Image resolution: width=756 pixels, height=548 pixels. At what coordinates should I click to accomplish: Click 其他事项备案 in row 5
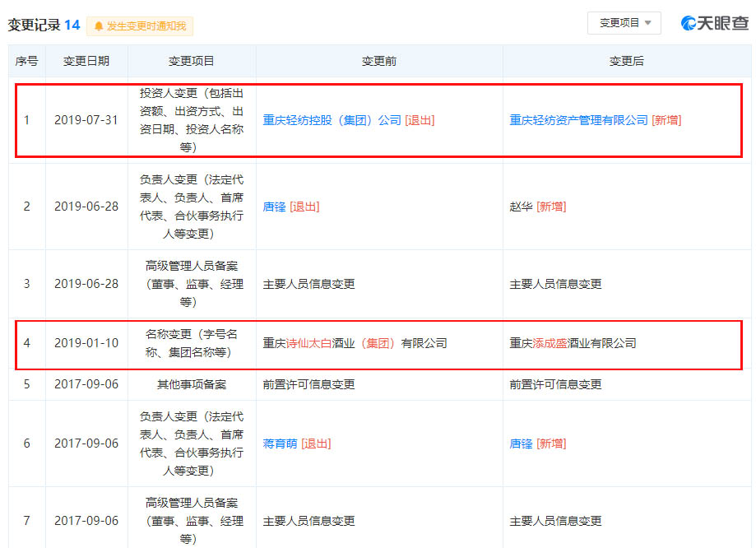tap(192, 384)
